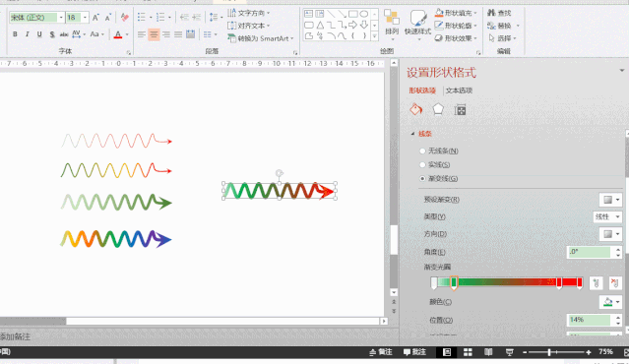Click 快速样式 quick styles button
This screenshot has width=629, height=364.
[x=417, y=24]
